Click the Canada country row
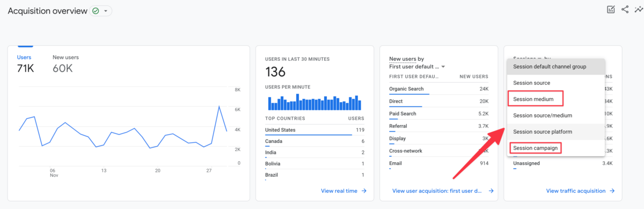The image size is (644, 209). 314,141
